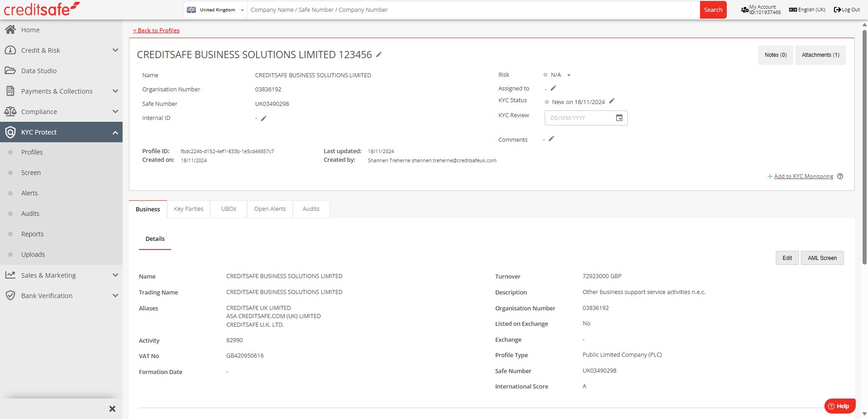Click the pencil icon beside the profile title
The height and width of the screenshot is (419, 868).
[379, 55]
